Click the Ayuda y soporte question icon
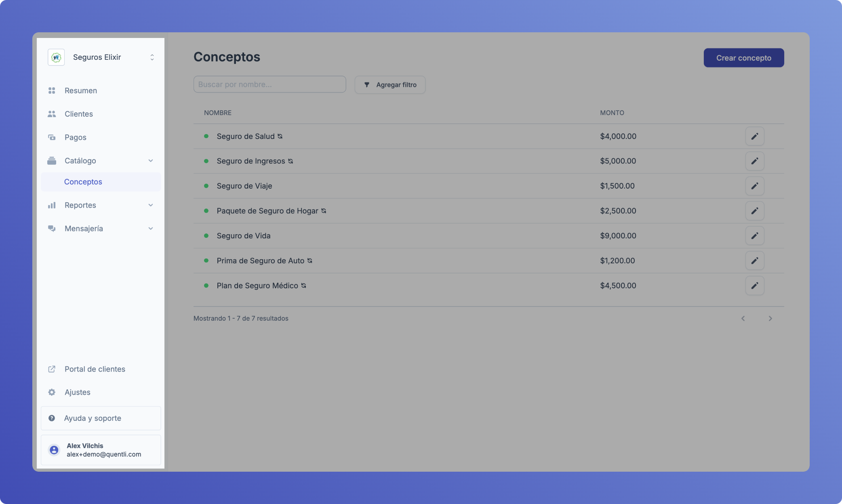This screenshot has width=842, height=504. pos(52,418)
